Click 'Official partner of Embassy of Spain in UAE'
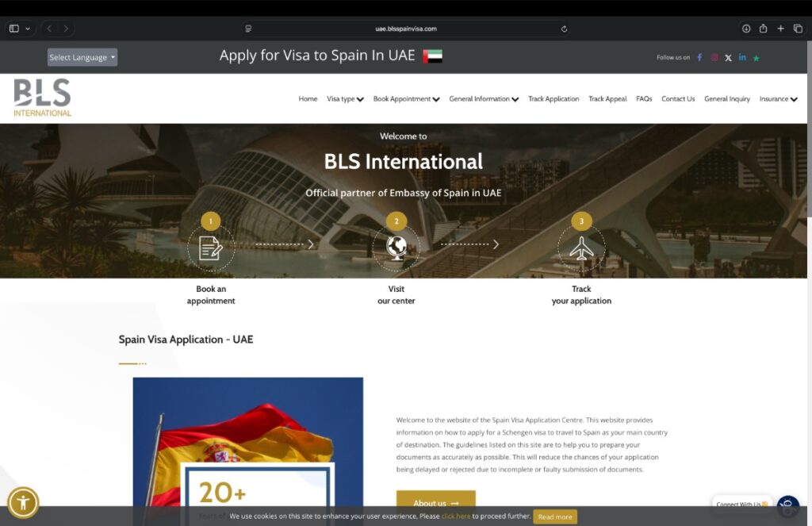This screenshot has width=812, height=526. tap(404, 193)
